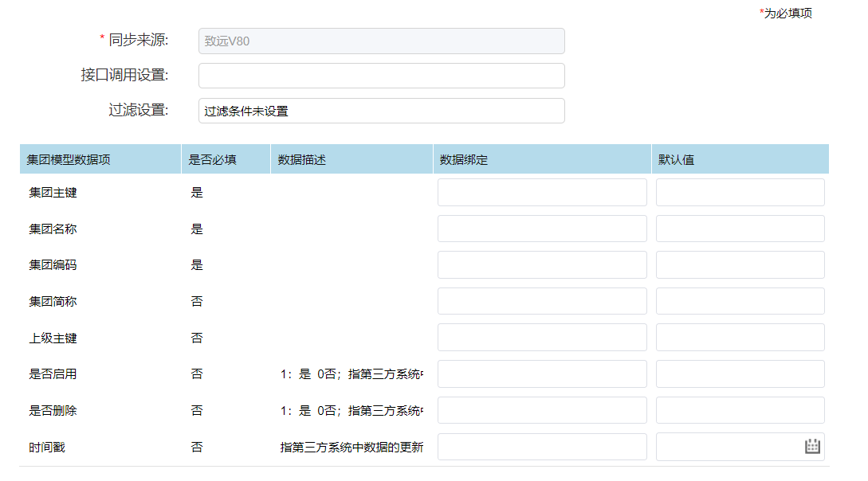The height and width of the screenshot is (481, 868).
Task: Click the 同步来源 field showing 致远V80
Action: click(x=381, y=41)
